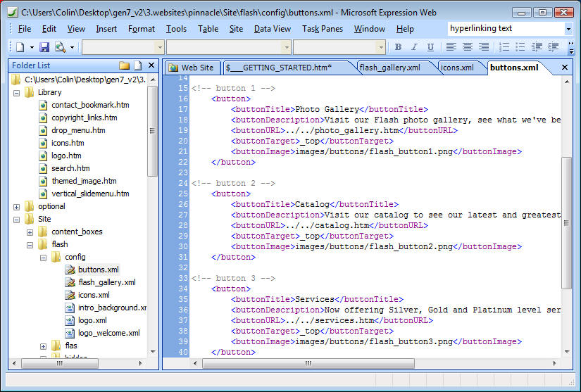581x392 pixels.
Task: Center align the text
Action: (467, 47)
